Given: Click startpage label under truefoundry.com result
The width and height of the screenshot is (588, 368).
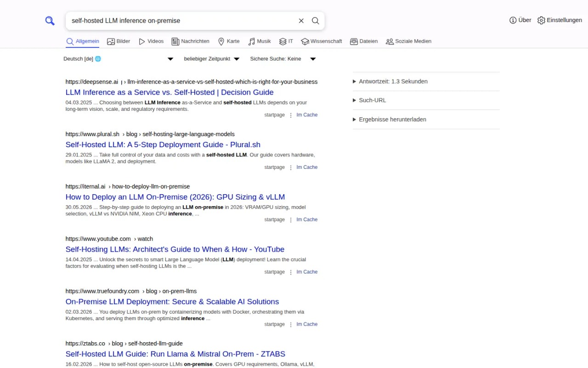Looking at the screenshot, I should (x=275, y=324).
